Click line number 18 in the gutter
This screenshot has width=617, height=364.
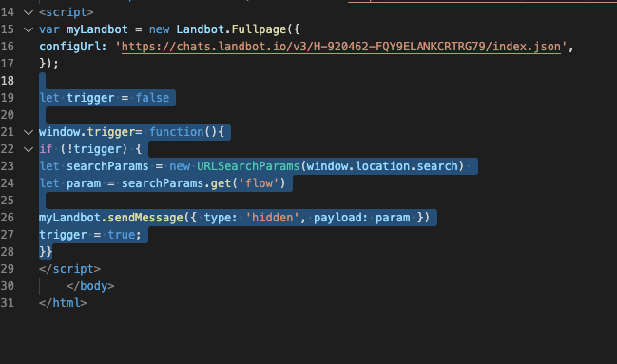pyautogui.click(x=8, y=81)
